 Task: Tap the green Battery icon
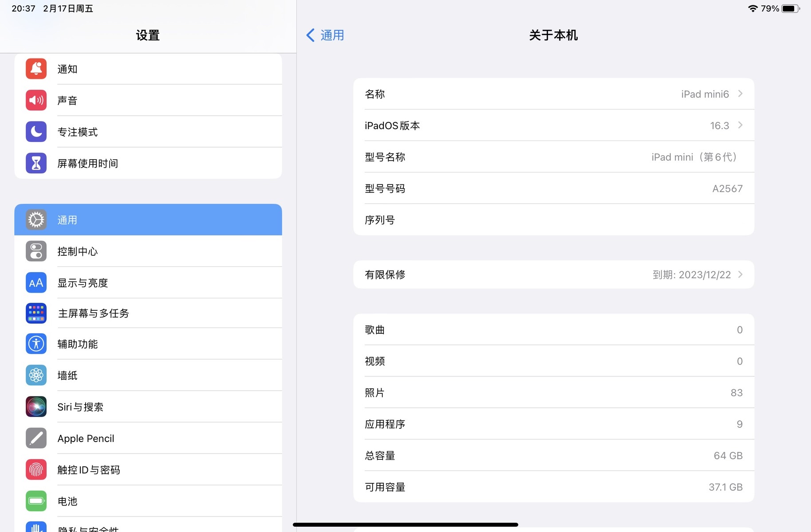[x=36, y=501]
